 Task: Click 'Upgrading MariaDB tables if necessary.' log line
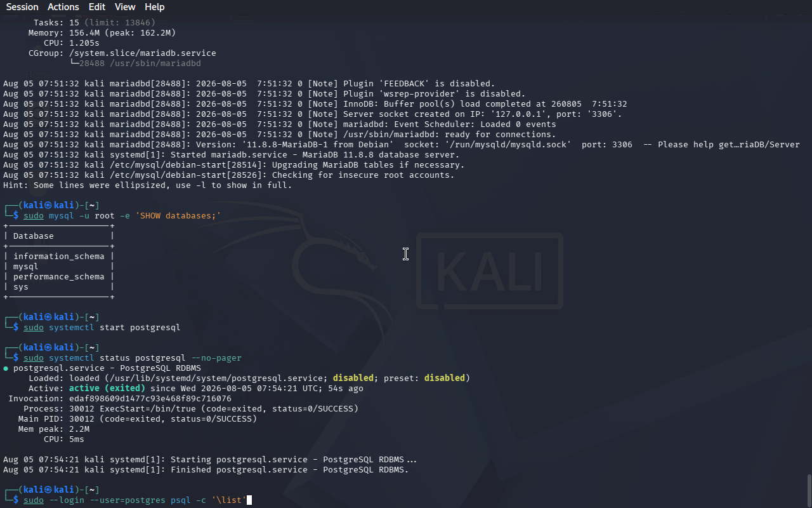click(234, 165)
